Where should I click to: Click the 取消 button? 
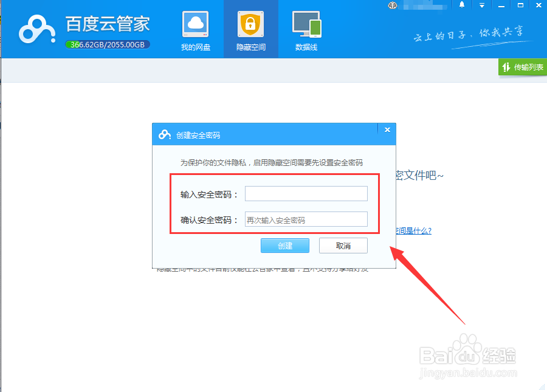click(x=343, y=246)
